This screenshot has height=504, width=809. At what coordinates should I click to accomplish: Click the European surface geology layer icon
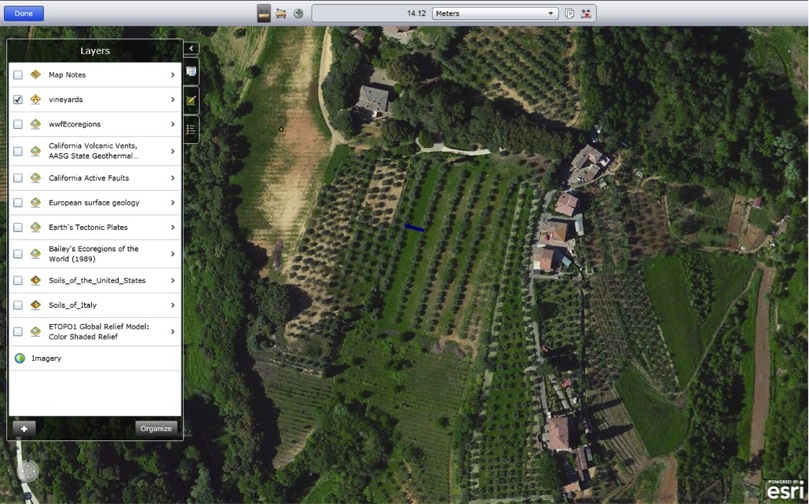pyautogui.click(x=36, y=203)
